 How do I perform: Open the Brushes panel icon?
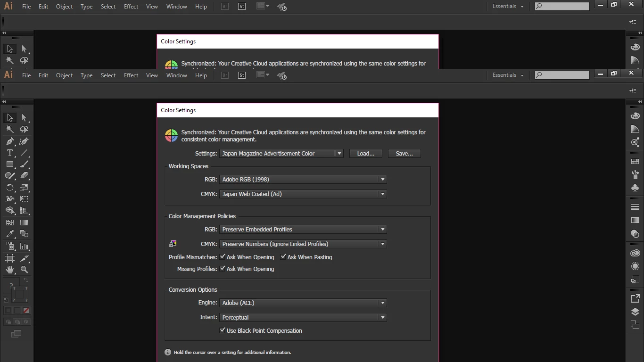pyautogui.click(x=635, y=174)
